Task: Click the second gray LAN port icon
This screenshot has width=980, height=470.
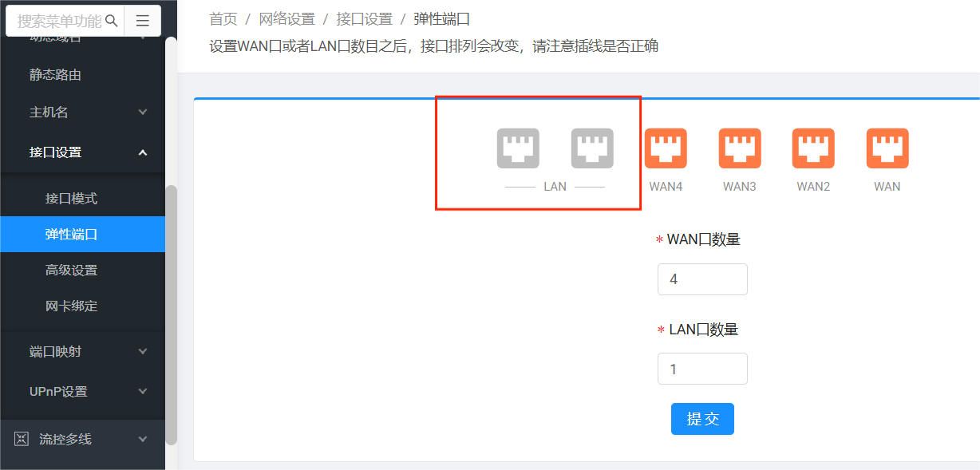Action: coord(592,148)
